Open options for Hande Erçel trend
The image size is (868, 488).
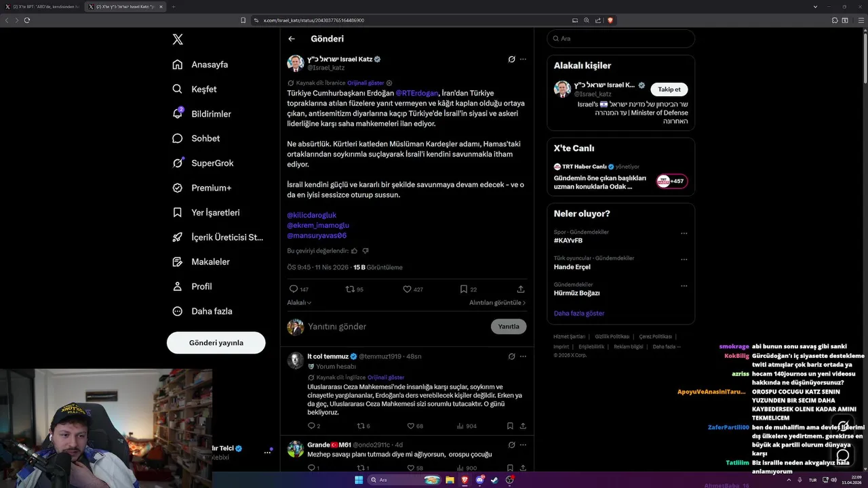(684, 260)
